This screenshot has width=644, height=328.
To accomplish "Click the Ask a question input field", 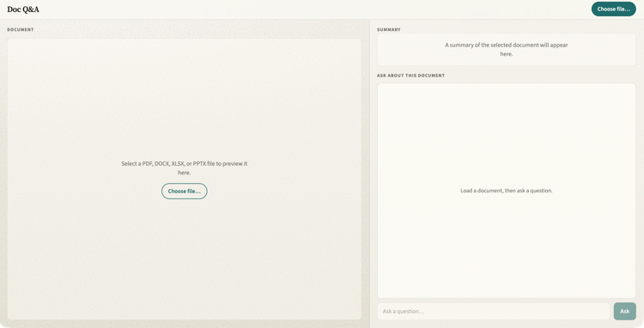I will (x=494, y=311).
